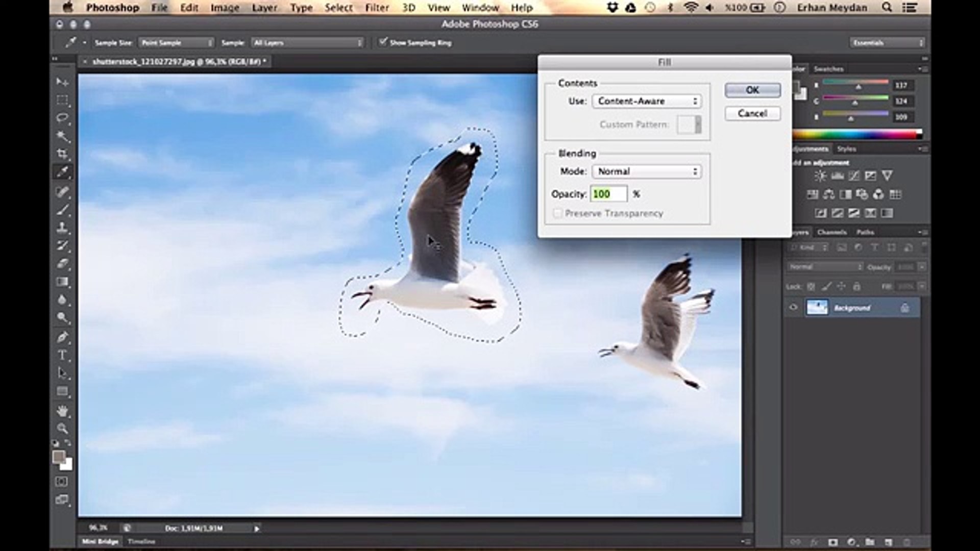
Task: Open the Filter menu
Action: coord(377,8)
